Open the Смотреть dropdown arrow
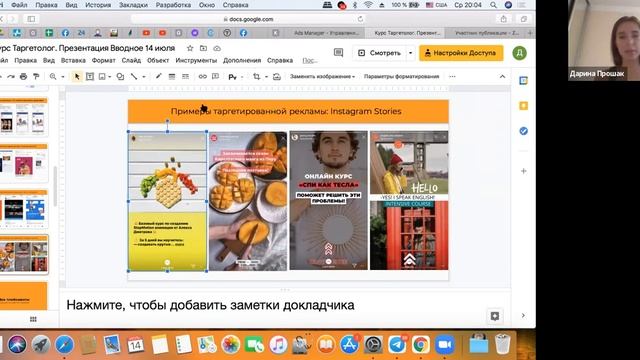This screenshot has width=640, height=360. (x=410, y=53)
